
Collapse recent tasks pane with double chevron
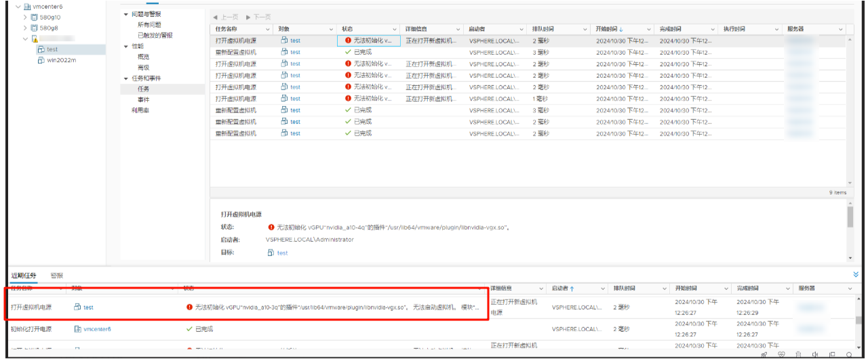pyautogui.click(x=856, y=275)
